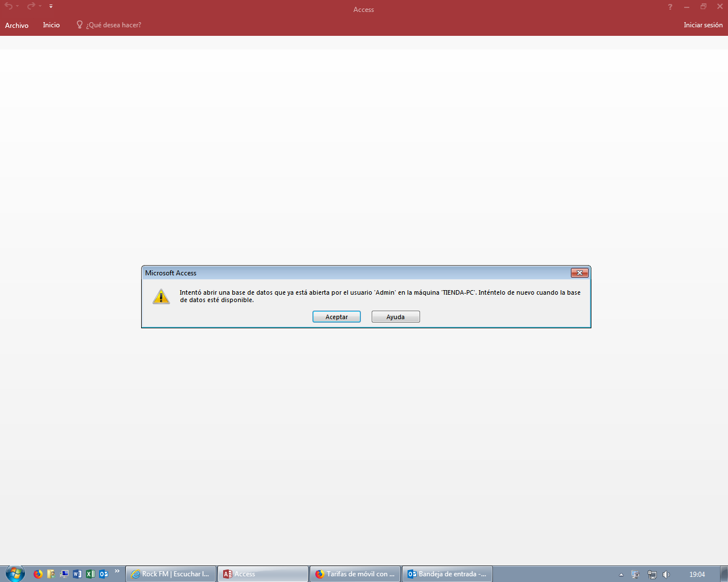The height and width of the screenshot is (582, 728).
Task: Click the Access help question mark icon
Action: pos(670,7)
